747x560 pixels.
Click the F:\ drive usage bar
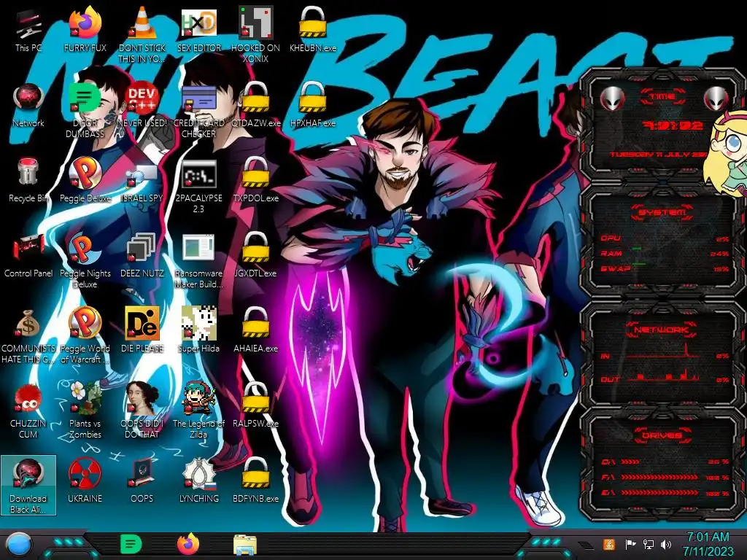coord(665,477)
